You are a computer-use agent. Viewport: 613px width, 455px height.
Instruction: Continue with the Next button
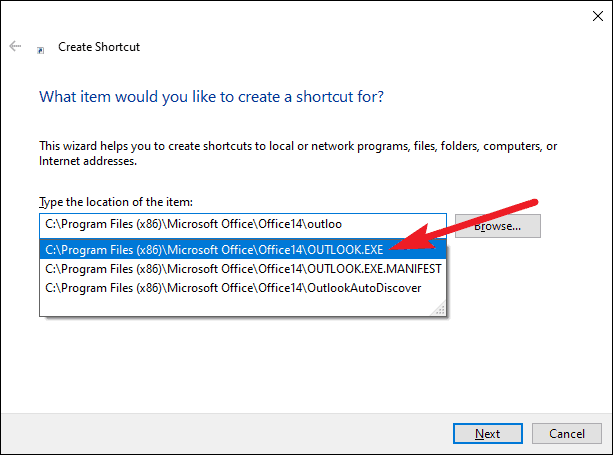[x=488, y=434]
